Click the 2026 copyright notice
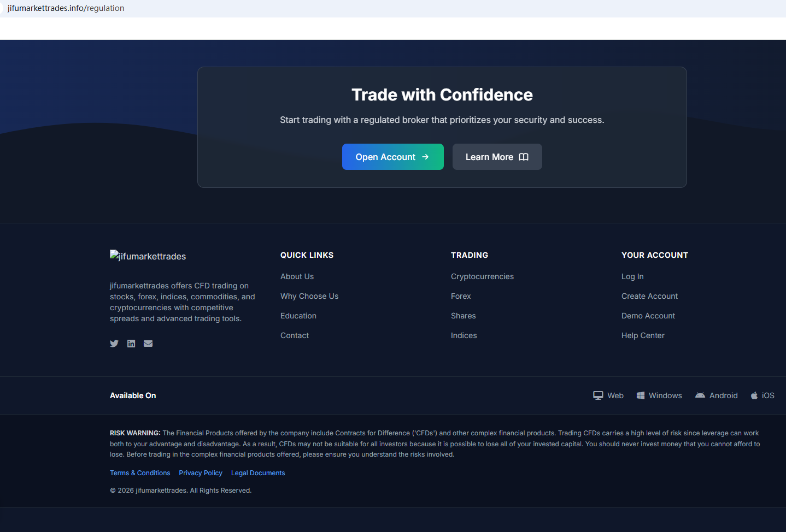 181,490
